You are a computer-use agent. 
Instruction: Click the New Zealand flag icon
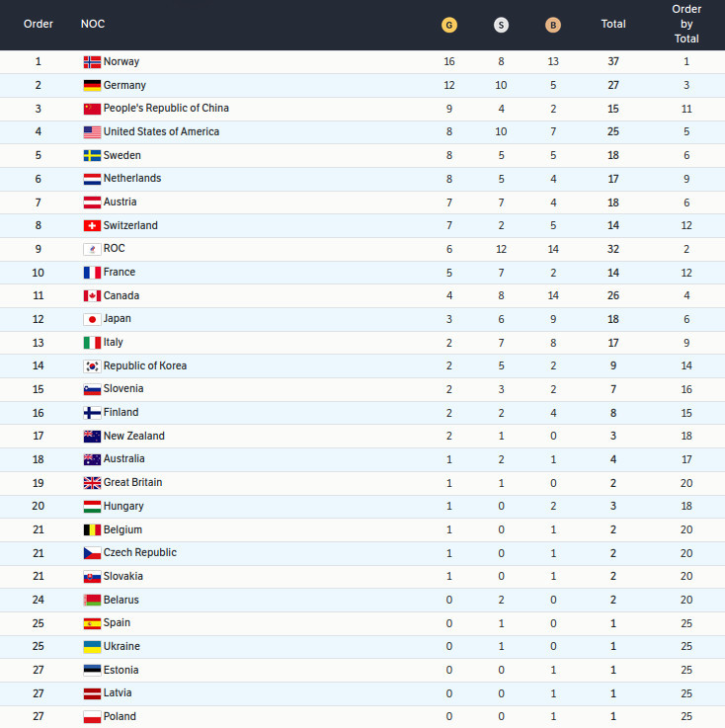click(92, 437)
